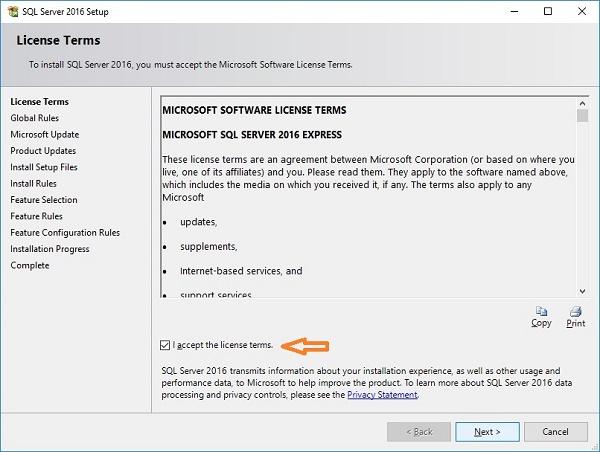Click the Print license terms icon
This screenshot has width=600, height=452.
coord(576,311)
